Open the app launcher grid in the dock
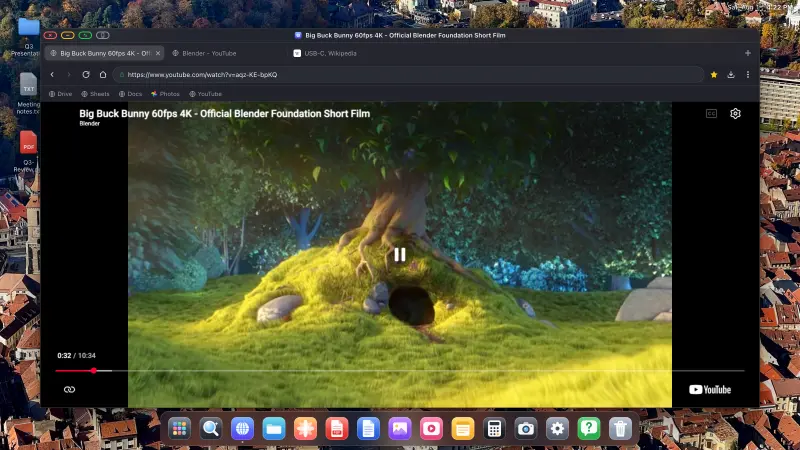Image resolution: width=800 pixels, height=450 pixels. point(179,429)
